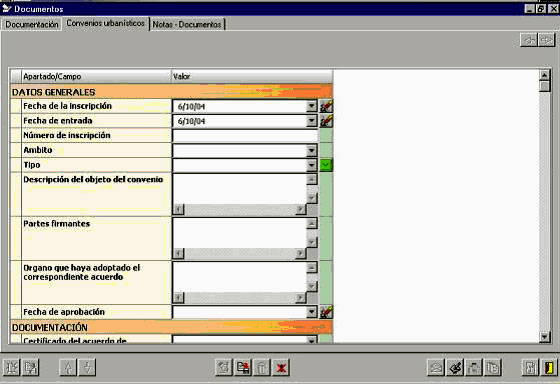560x384 pixels.
Task: Click the move-down arrow icon in the bottom toolbar
Action: [x=88, y=367]
